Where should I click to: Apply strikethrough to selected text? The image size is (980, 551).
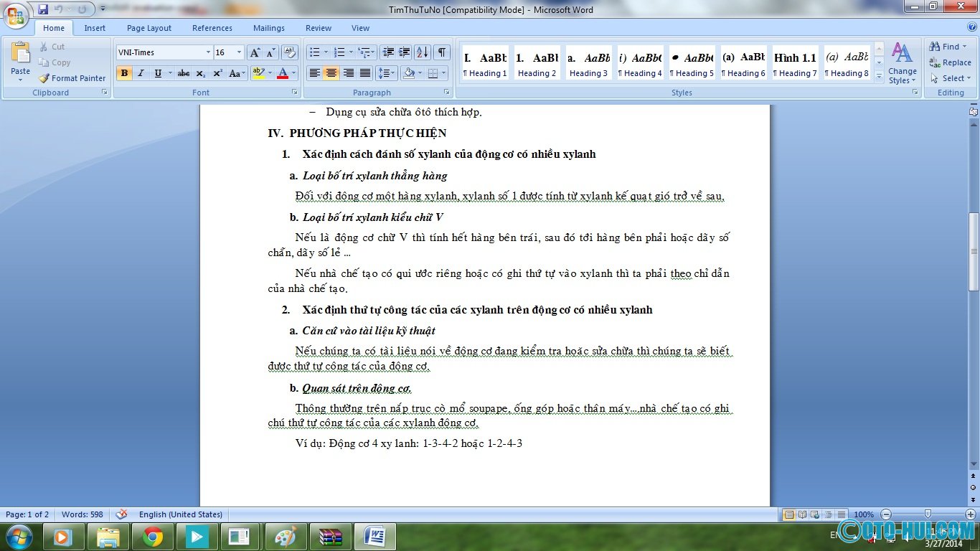[x=184, y=73]
